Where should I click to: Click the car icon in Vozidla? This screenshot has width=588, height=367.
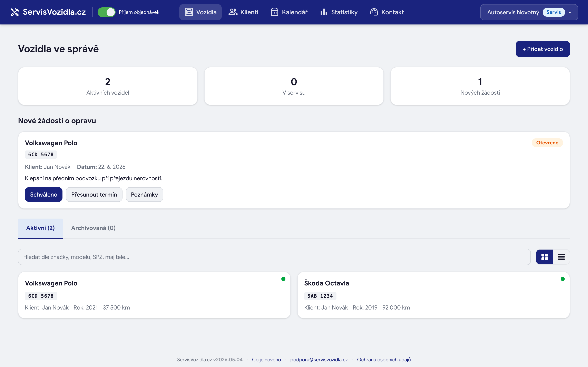[189, 12]
